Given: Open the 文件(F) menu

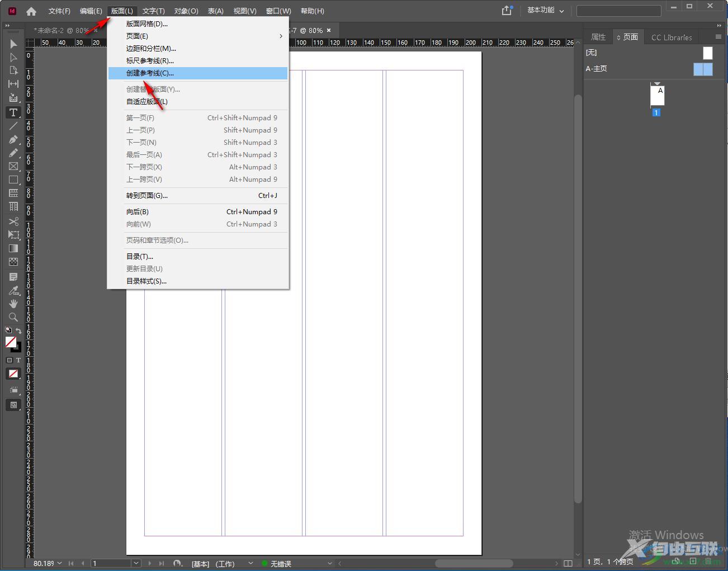Looking at the screenshot, I should [59, 11].
